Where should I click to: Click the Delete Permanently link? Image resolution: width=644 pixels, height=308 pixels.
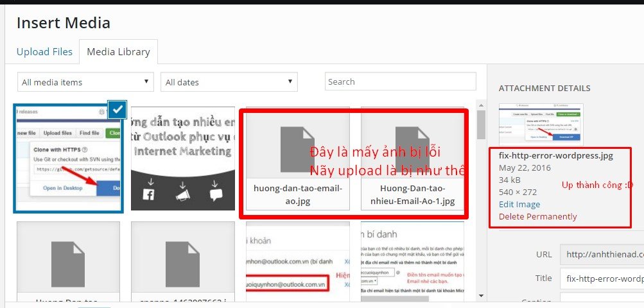[x=537, y=216]
